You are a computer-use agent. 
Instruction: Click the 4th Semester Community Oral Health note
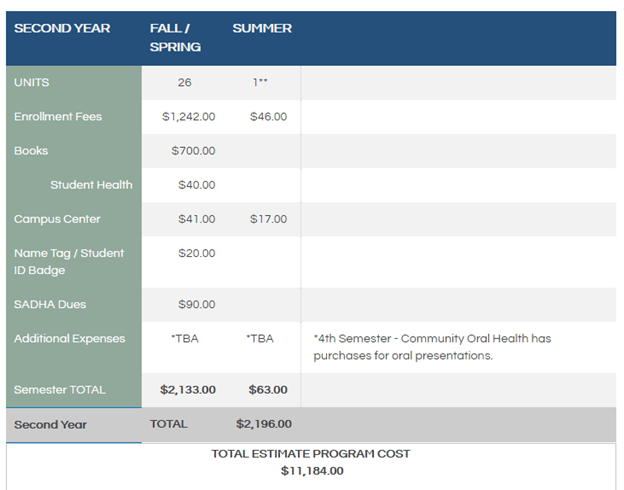(432, 347)
